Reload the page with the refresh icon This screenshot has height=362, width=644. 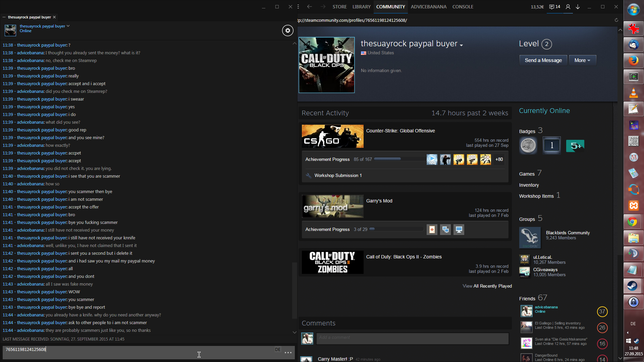click(x=616, y=20)
